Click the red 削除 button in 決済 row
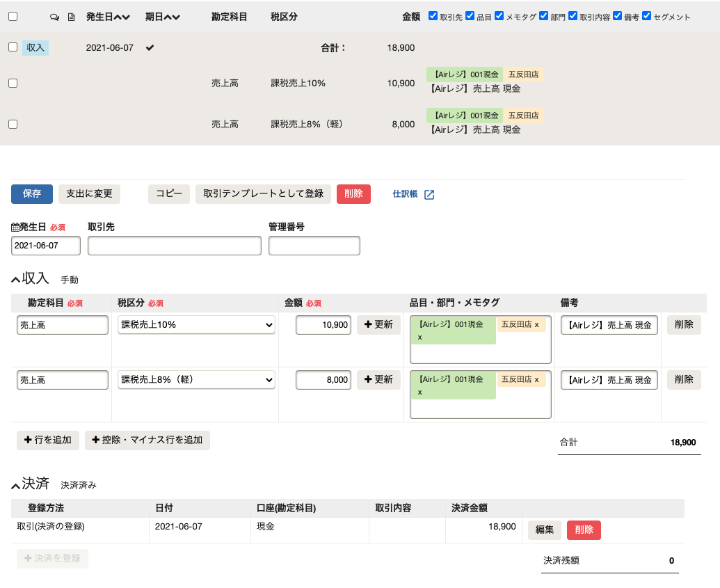The width and height of the screenshot is (720, 588). (584, 530)
